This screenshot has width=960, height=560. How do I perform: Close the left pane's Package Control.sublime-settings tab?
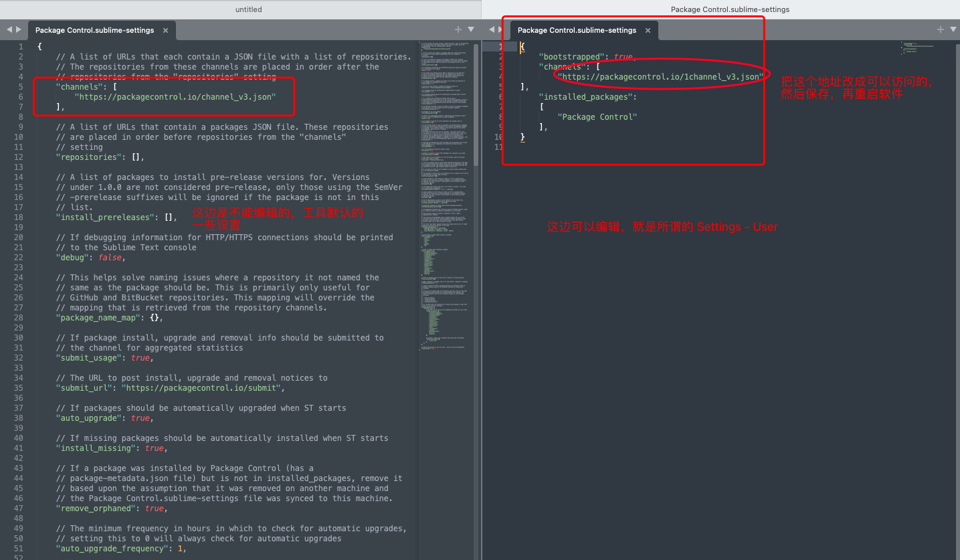coord(165,30)
